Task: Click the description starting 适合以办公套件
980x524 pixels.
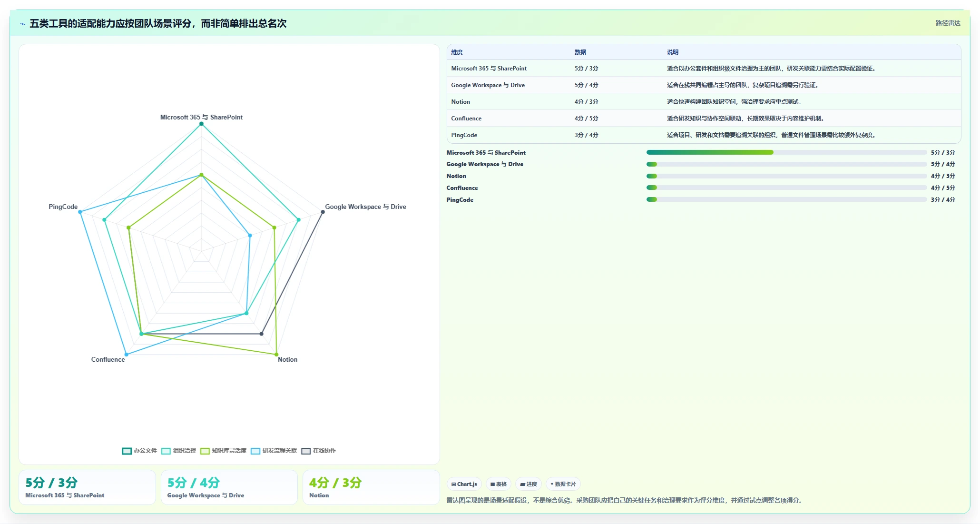Action: pyautogui.click(x=772, y=69)
